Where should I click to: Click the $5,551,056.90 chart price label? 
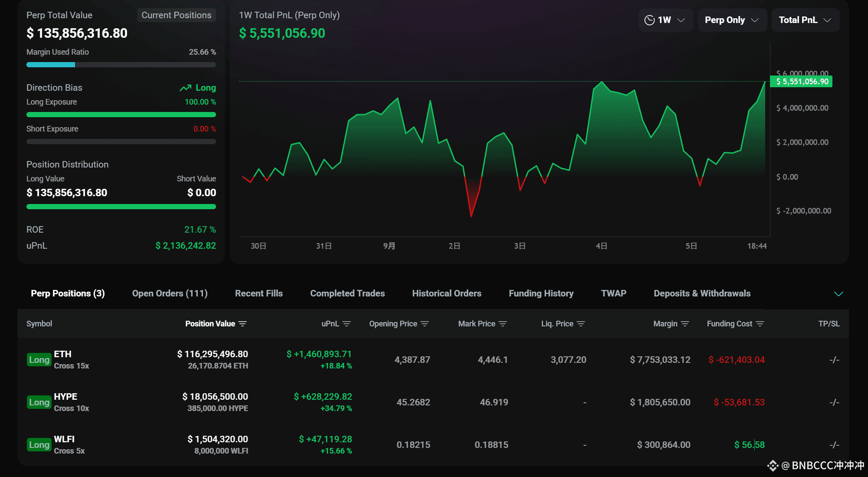tap(801, 82)
